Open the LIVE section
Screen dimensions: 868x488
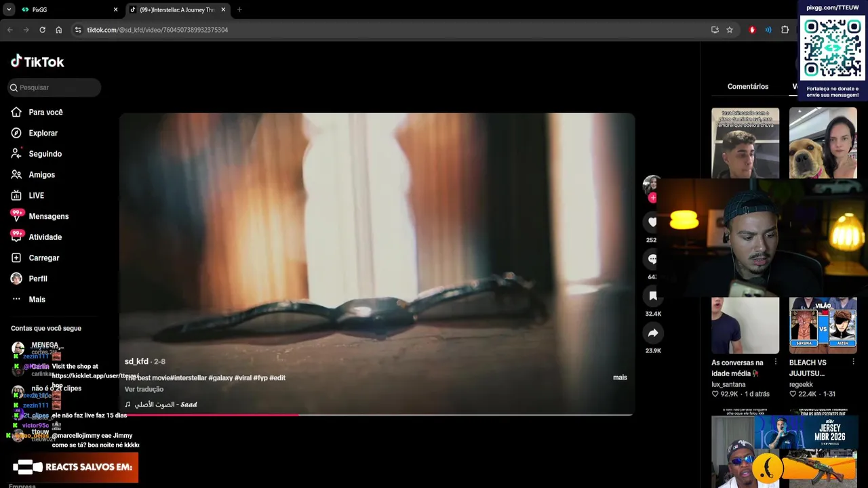(36, 195)
